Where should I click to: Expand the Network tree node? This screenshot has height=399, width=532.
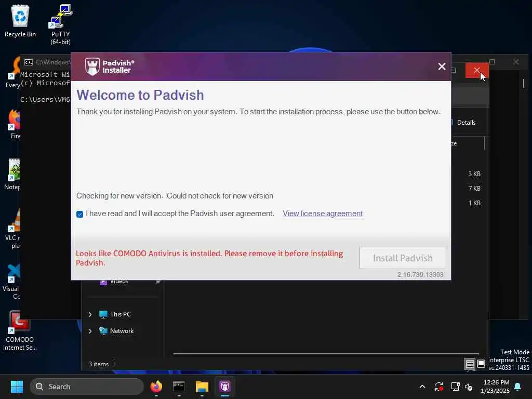pos(90,331)
